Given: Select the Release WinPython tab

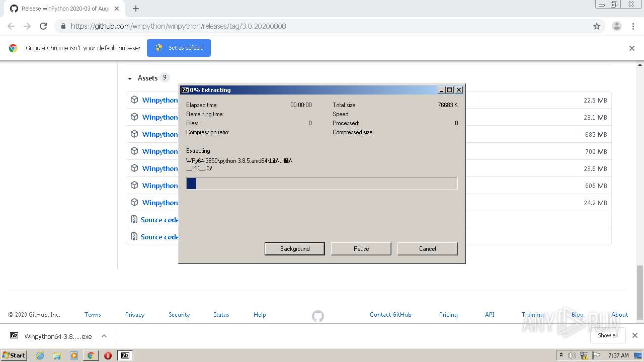Looking at the screenshot, I should click(x=65, y=9).
